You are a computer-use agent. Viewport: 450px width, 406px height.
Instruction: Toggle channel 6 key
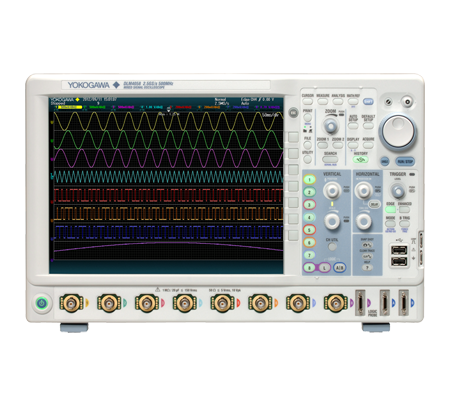coord(310,242)
